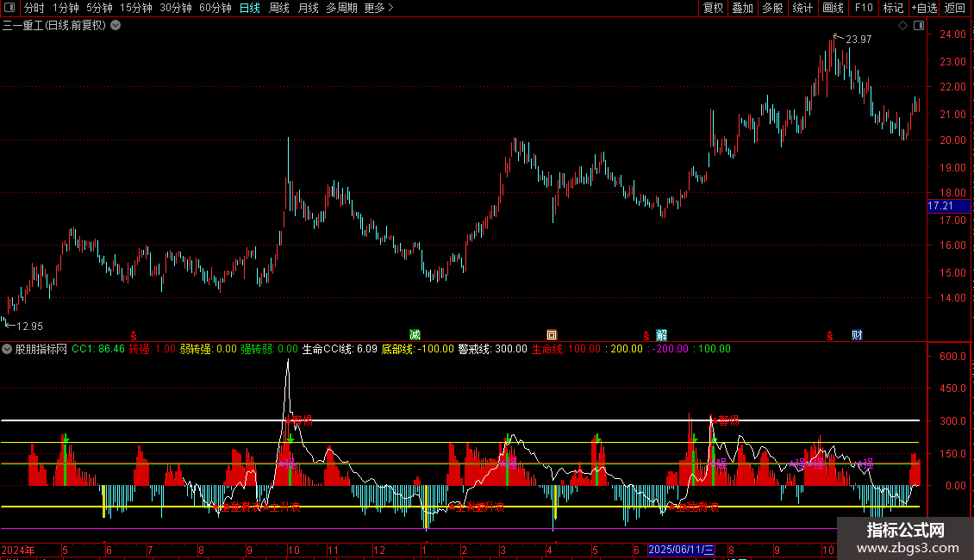The height and width of the screenshot is (560, 974).
Task: Click the 24.00 price axis label
Action: coord(952,34)
